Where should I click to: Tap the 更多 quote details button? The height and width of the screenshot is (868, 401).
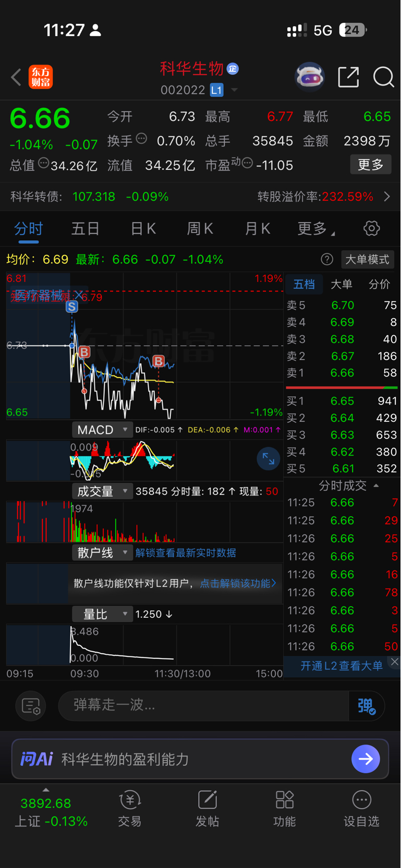coord(371,165)
